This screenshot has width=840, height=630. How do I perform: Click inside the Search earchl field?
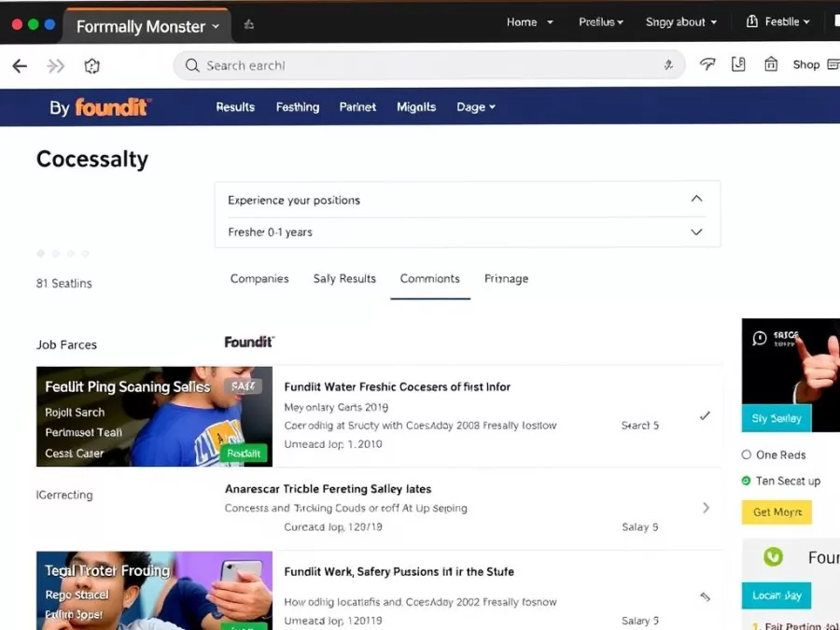click(373, 65)
